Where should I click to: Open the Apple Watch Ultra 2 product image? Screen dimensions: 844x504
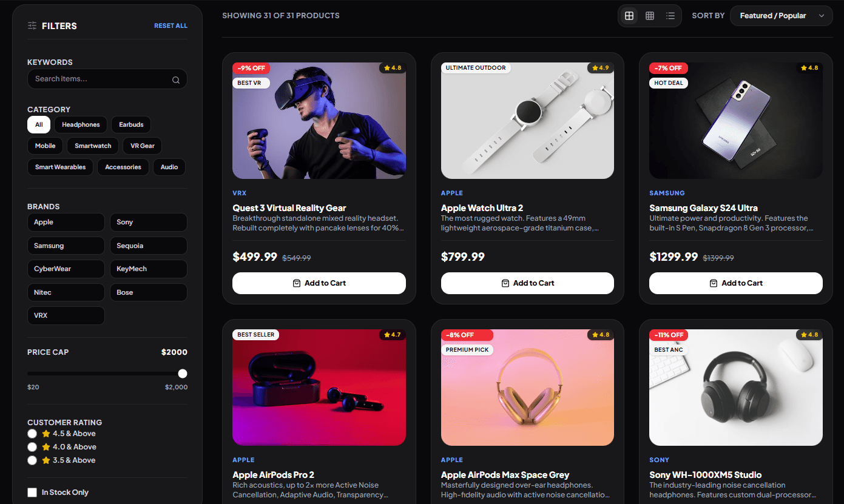coord(527,121)
